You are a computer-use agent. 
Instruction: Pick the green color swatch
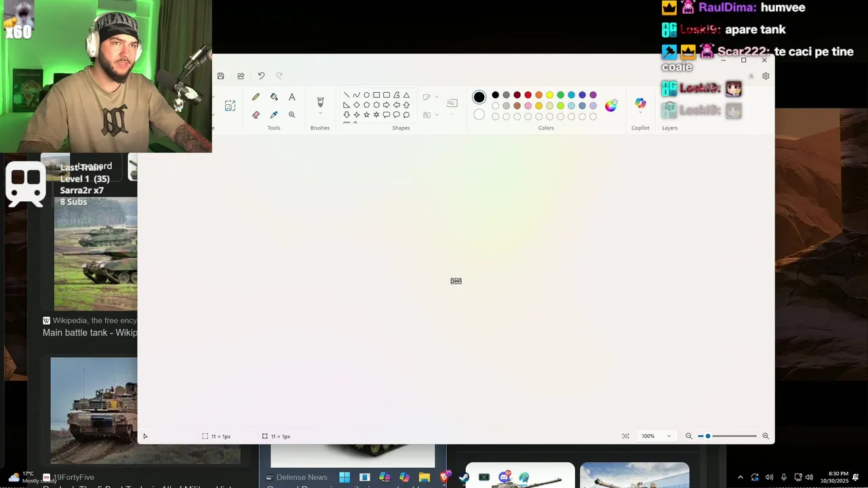(560, 95)
